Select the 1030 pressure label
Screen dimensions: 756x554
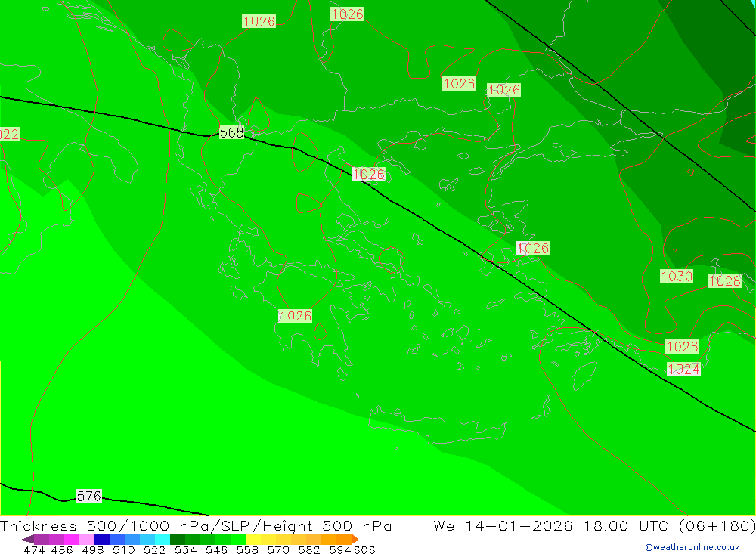click(x=677, y=277)
